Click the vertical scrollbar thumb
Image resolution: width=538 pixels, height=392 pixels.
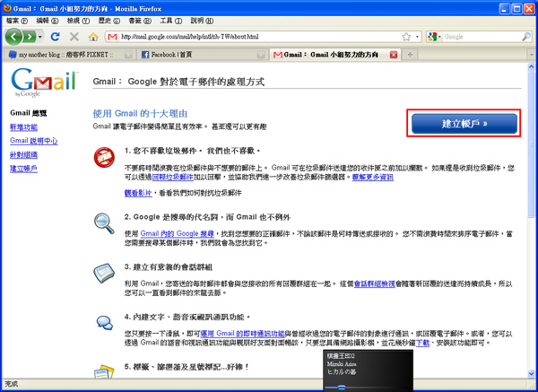pos(531,144)
